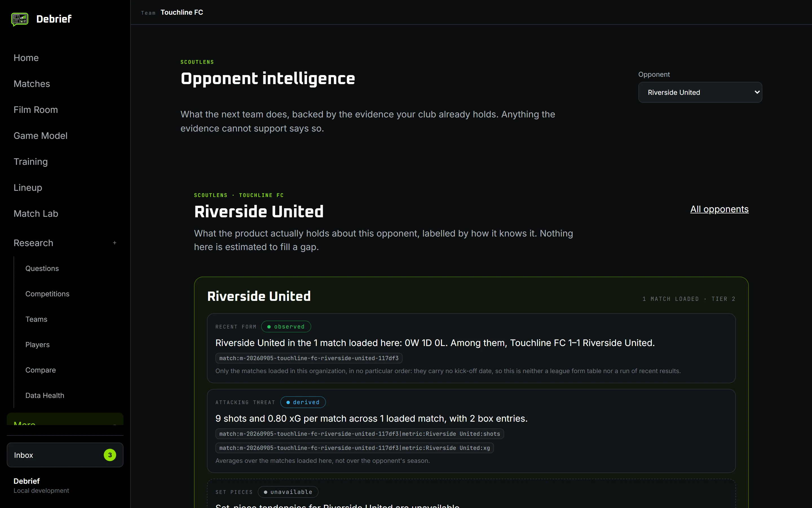Click the Riverside United:xg metric reference tag
Screen dimensions: 812x508
click(354, 448)
